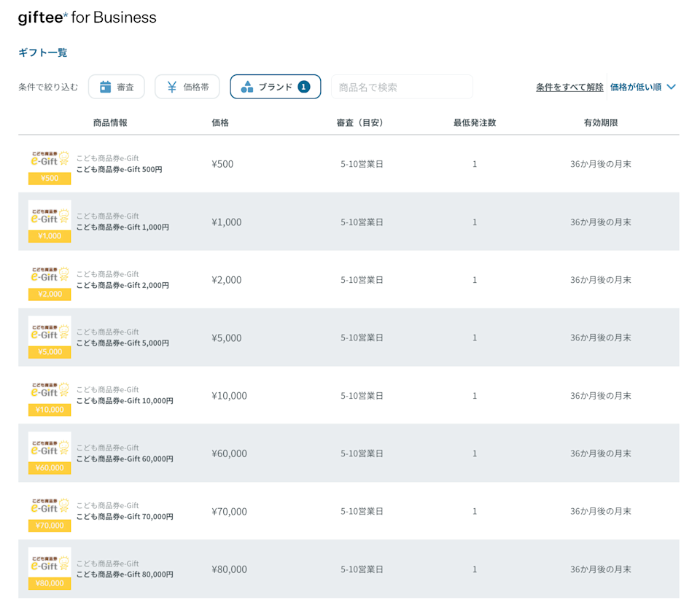Select こども商品券e-Gift 10,000円 product name
This screenshot has height=608, width=700.
pyautogui.click(x=125, y=401)
